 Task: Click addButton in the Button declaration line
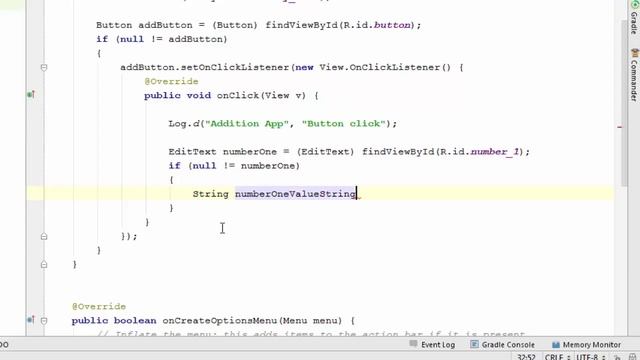(x=165, y=25)
